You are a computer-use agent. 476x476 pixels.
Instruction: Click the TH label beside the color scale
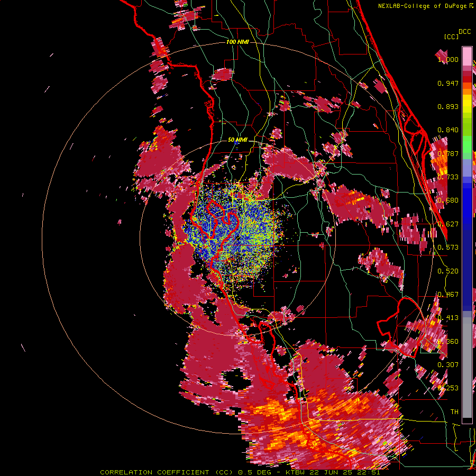tap(454, 411)
